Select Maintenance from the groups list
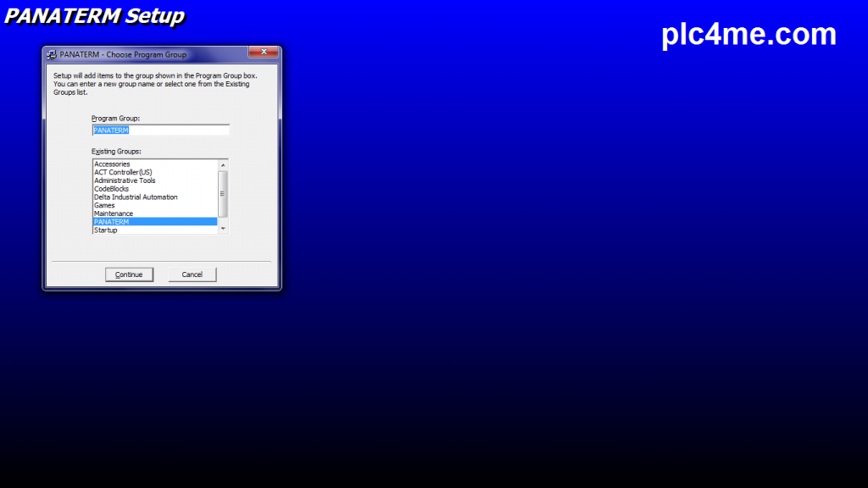868x488 pixels. pyautogui.click(x=113, y=213)
